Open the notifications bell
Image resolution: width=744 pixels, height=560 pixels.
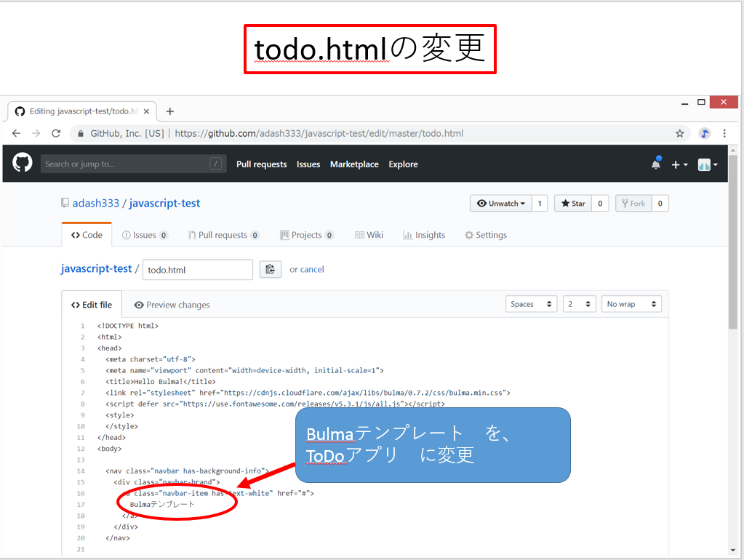click(x=656, y=164)
